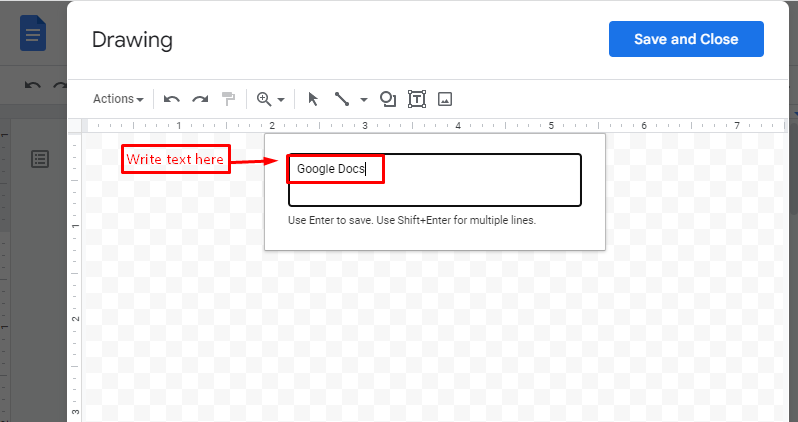Expand the line type dropdown arrow
The image size is (798, 422).
[363, 100]
